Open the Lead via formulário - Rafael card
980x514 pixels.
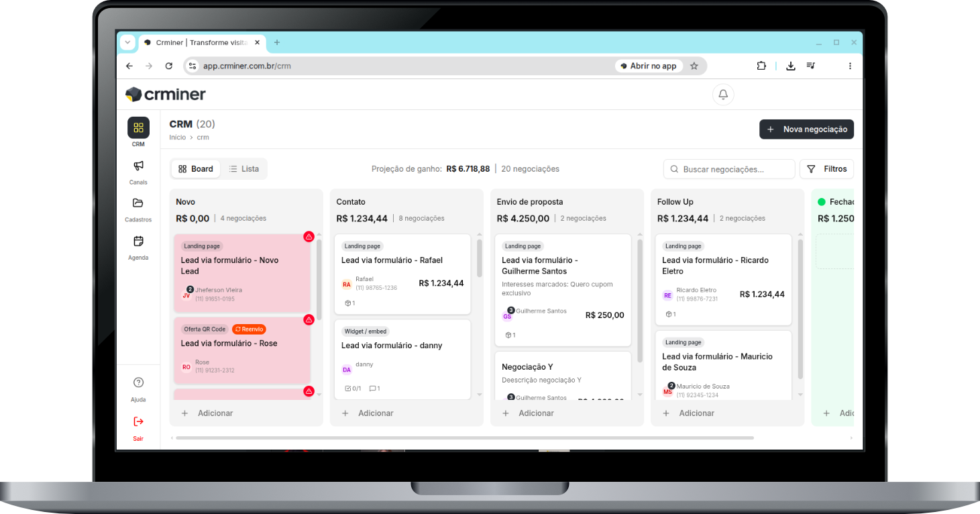click(x=402, y=273)
